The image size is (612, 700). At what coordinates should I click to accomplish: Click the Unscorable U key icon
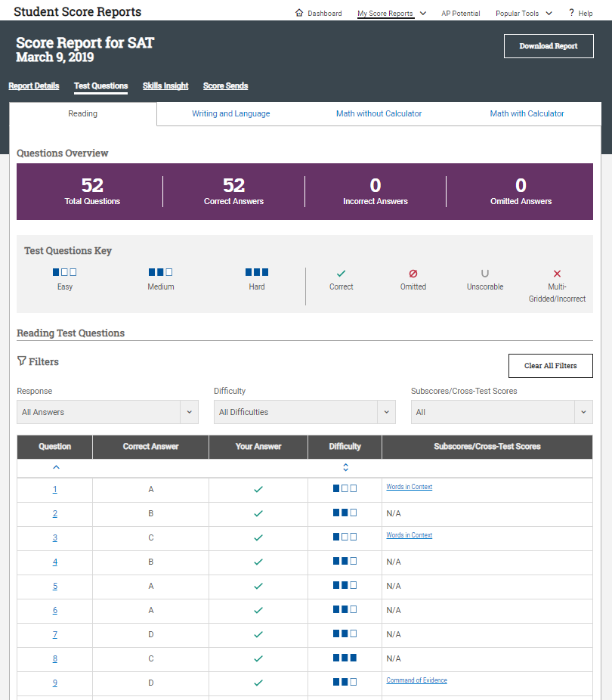click(x=485, y=273)
